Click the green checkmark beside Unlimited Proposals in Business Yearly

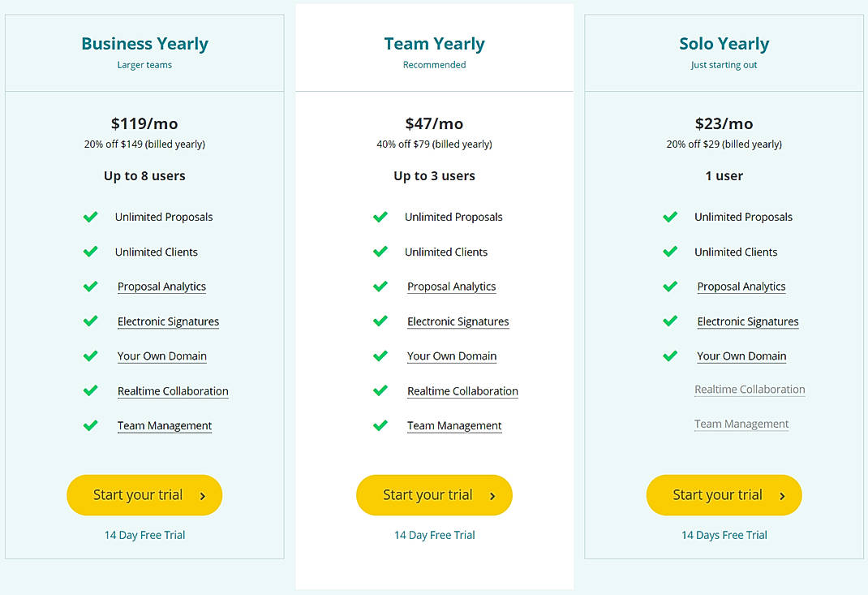(x=90, y=217)
